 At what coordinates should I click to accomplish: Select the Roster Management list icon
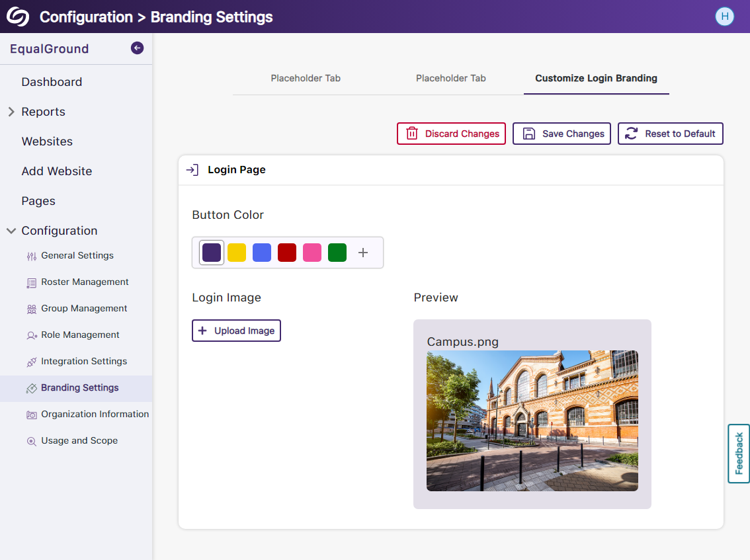(x=32, y=282)
